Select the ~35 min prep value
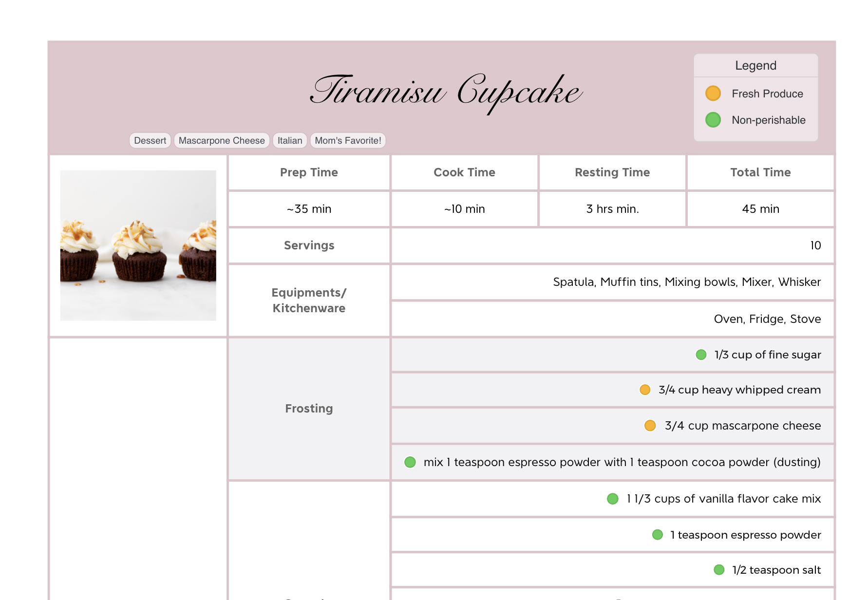The image size is (868, 600). pos(309,209)
